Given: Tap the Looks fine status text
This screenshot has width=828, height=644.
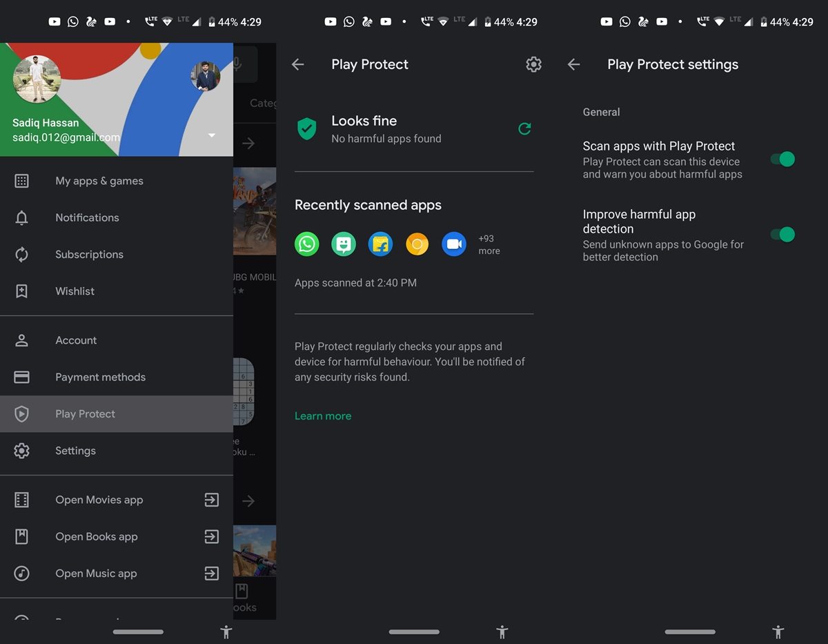Looking at the screenshot, I should (x=364, y=121).
